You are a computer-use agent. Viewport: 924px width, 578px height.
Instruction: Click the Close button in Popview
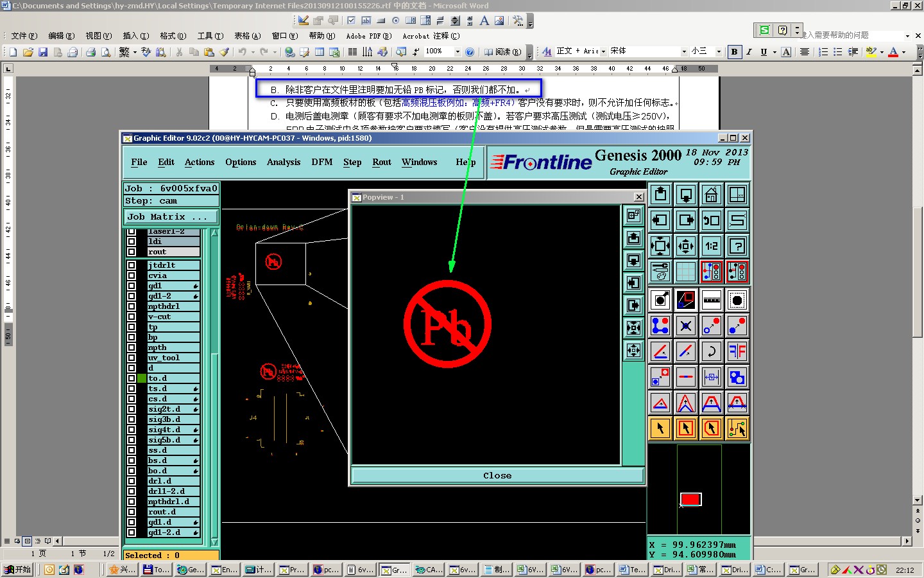[x=497, y=475]
